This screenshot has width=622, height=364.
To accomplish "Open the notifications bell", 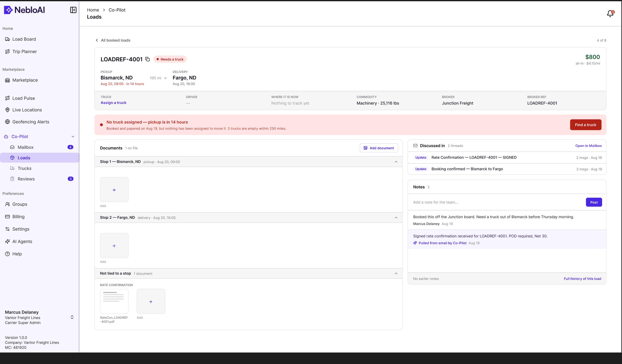I will point(610,13).
